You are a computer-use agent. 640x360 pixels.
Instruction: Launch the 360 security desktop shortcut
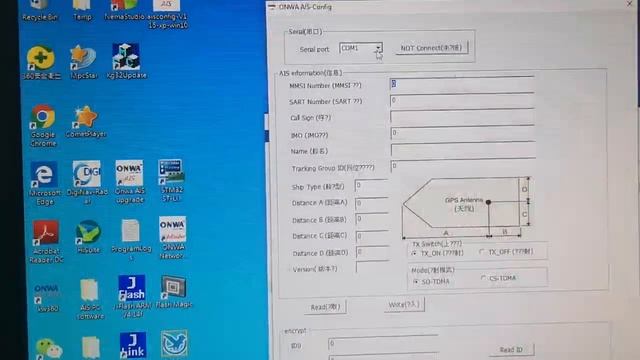coord(41,62)
